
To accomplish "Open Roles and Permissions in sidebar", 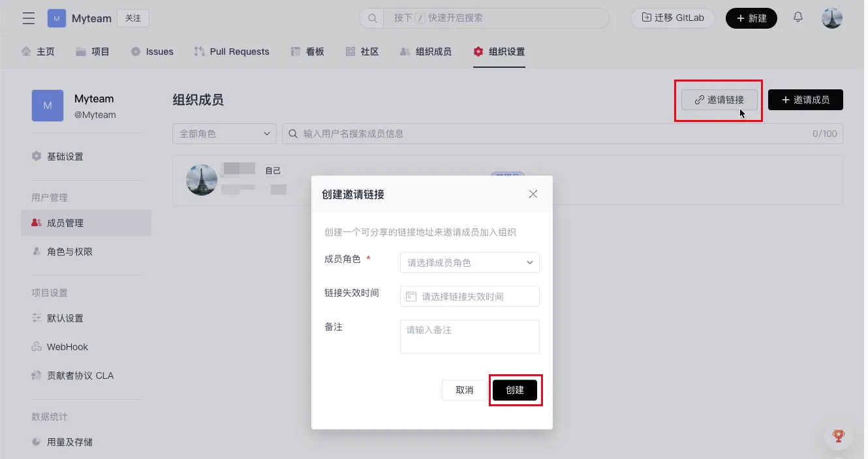I will [x=69, y=252].
